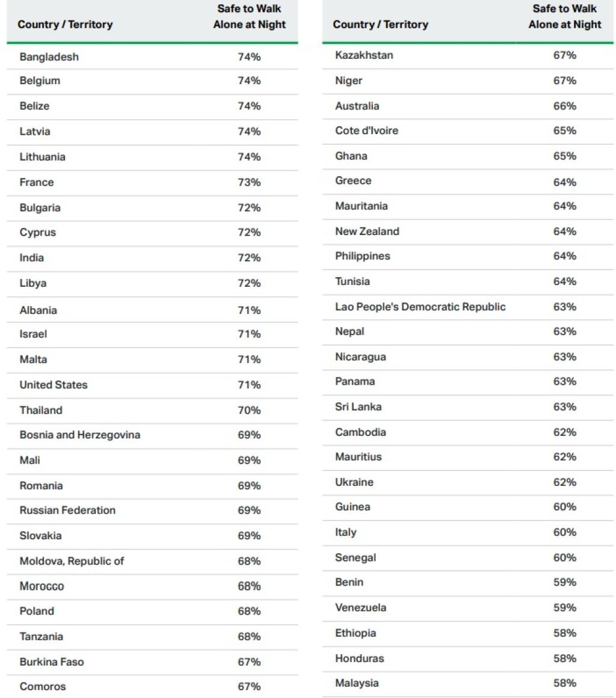The height and width of the screenshot is (698, 616).
Task: Click Australia's 66% value
Action: point(564,106)
